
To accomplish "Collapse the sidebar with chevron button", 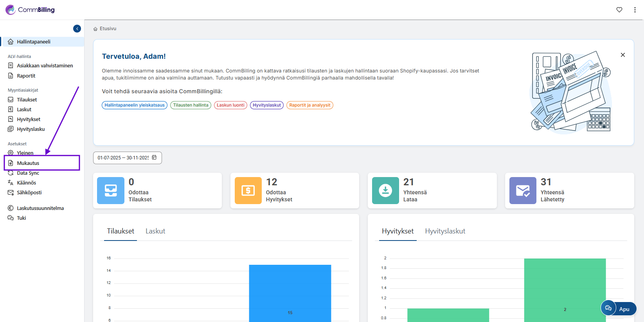I will tap(77, 29).
